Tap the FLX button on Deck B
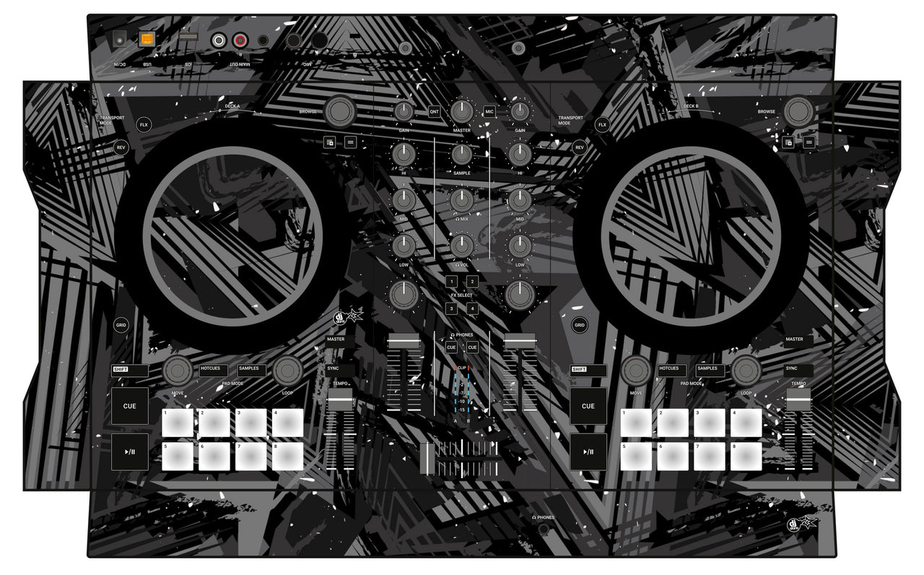The image size is (924, 575). click(601, 124)
